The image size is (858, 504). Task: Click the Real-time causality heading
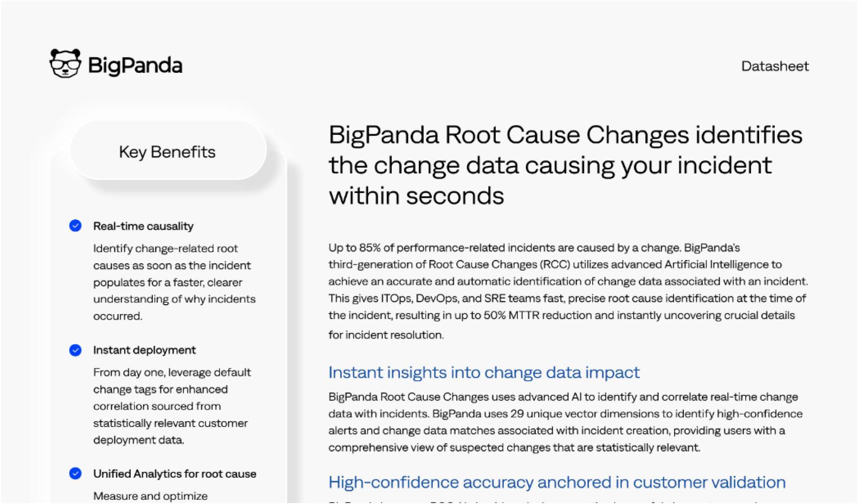point(143,226)
